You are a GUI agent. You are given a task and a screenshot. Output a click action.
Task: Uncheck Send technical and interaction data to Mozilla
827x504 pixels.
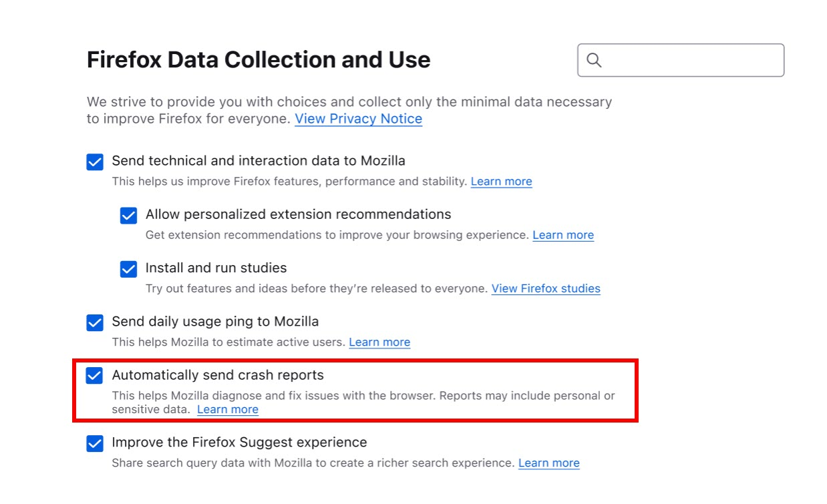pyautogui.click(x=94, y=162)
